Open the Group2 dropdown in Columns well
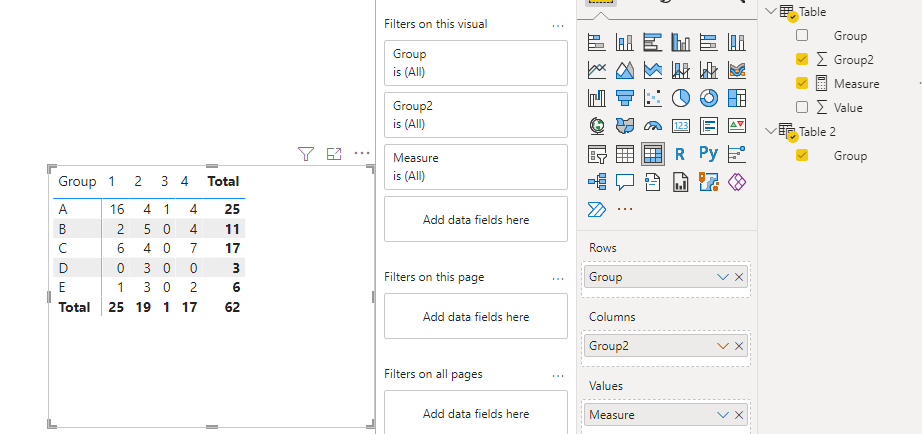922x434 pixels. 723,346
